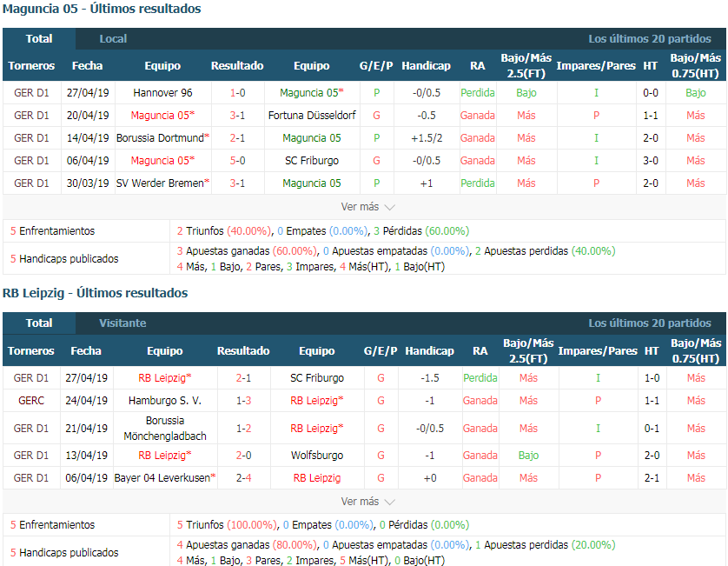Viewport: 728px width, 566px height.
Task: Open Wolfsburgo team link
Action: [x=317, y=456]
